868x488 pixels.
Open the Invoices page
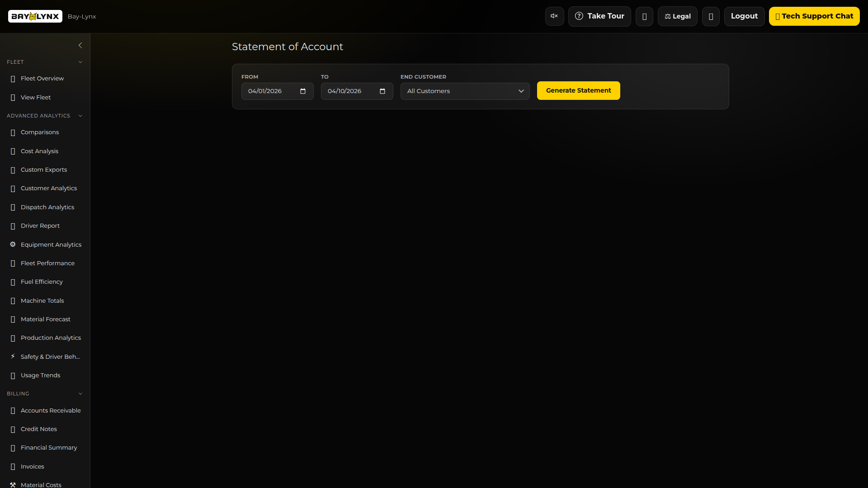pyautogui.click(x=33, y=466)
